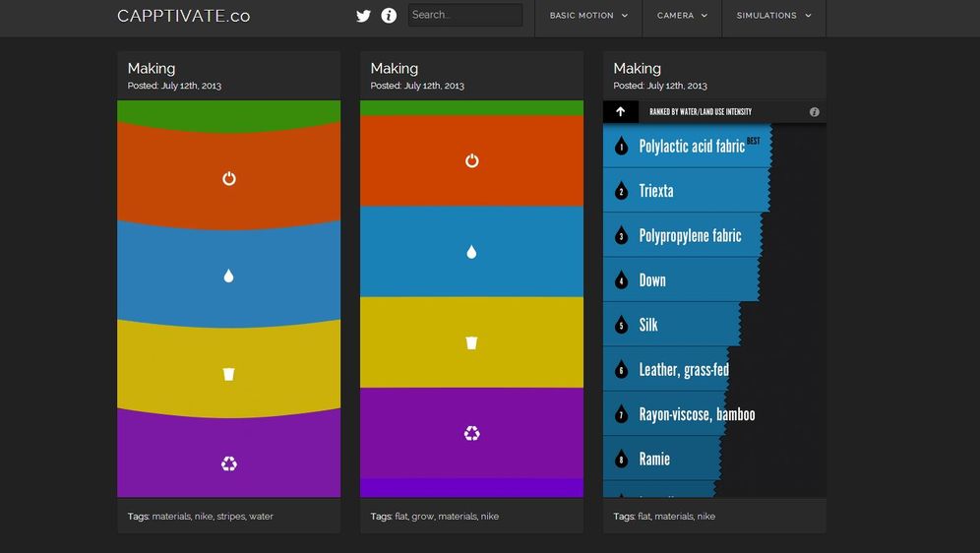
Task: Go to CAPPTIVATE.co home logo
Action: pos(183,16)
